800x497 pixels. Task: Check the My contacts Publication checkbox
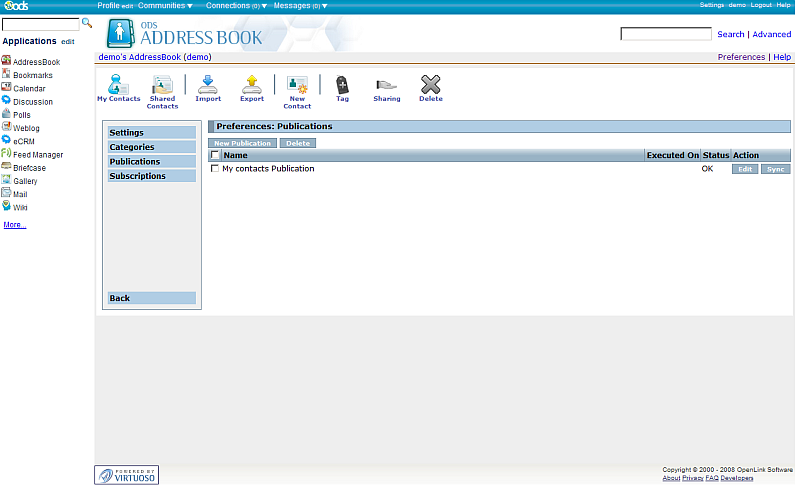pyautogui.click(x=215, y=169)
